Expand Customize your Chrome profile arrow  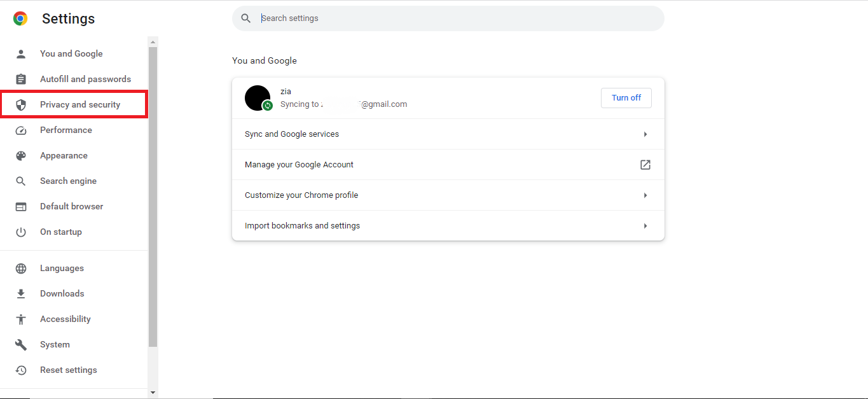pos(645,195)
